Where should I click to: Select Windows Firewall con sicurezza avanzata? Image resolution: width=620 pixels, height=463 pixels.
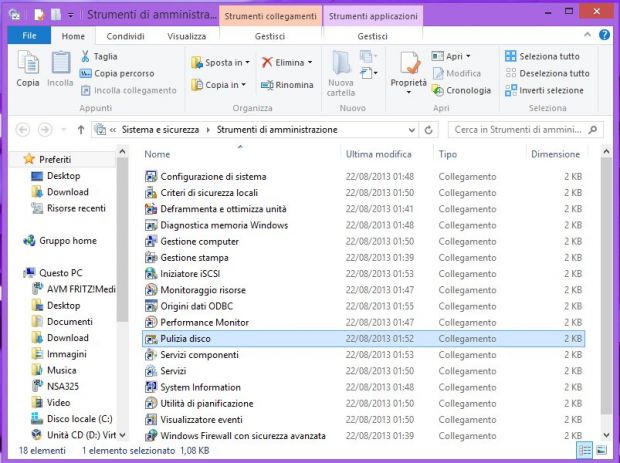pos(236,436)
